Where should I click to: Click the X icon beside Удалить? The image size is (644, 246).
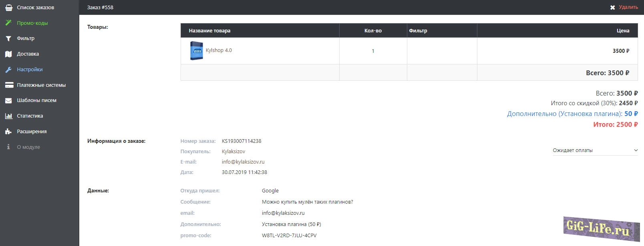pos(612,8)
